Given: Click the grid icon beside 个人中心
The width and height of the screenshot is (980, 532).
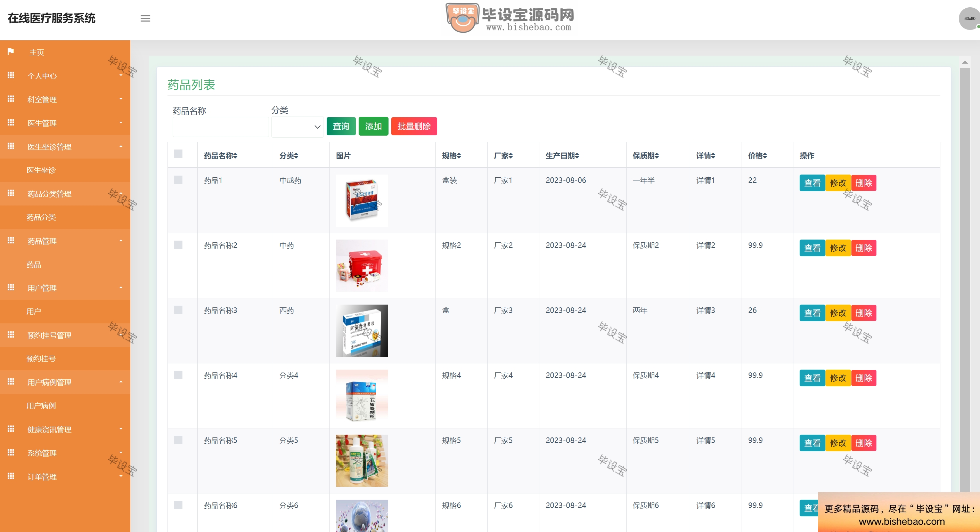Looking at the screenshot, I should click(x=11, y=75).
